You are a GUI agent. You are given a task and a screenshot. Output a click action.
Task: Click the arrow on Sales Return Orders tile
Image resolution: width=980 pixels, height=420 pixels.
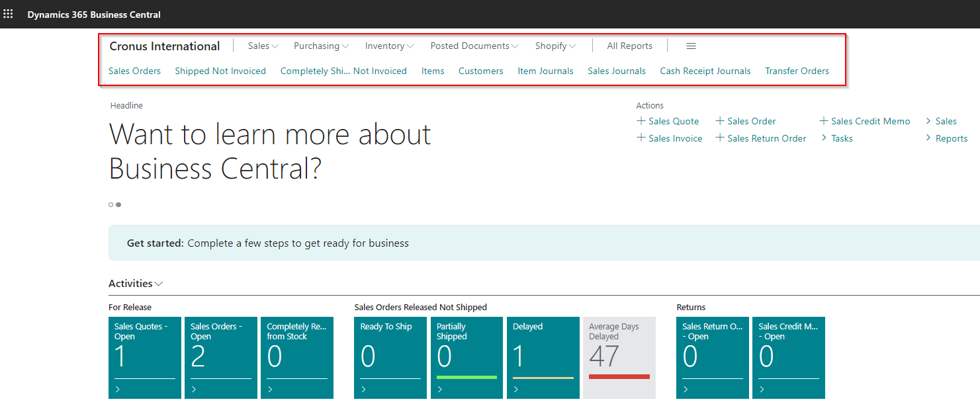point(686,390)
